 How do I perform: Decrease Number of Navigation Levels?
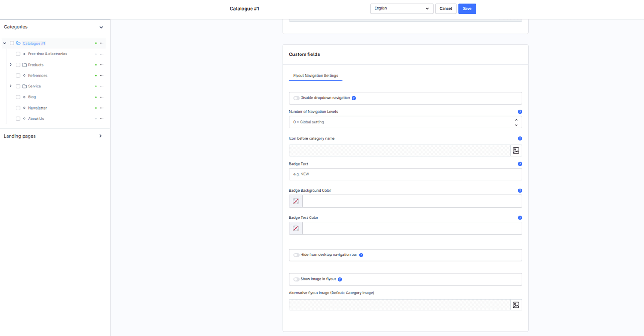(516, 125)
